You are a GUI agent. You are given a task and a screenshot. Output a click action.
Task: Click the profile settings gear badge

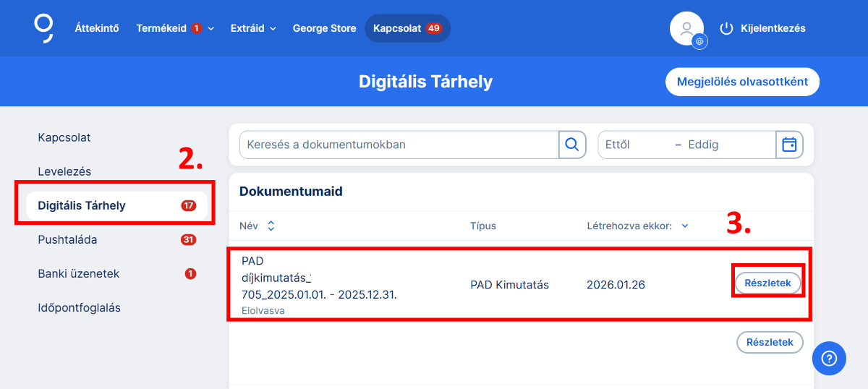(x=699, y=42)
